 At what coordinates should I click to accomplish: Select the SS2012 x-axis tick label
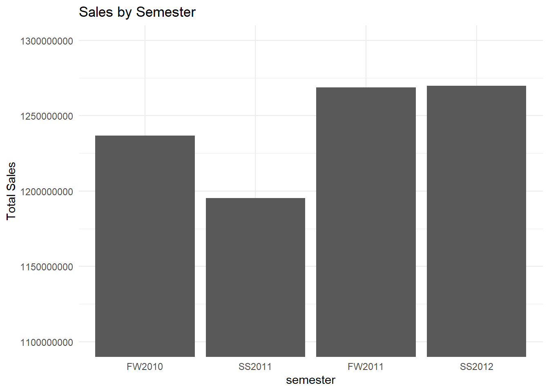pyautogui.click(x=476, y=367)
